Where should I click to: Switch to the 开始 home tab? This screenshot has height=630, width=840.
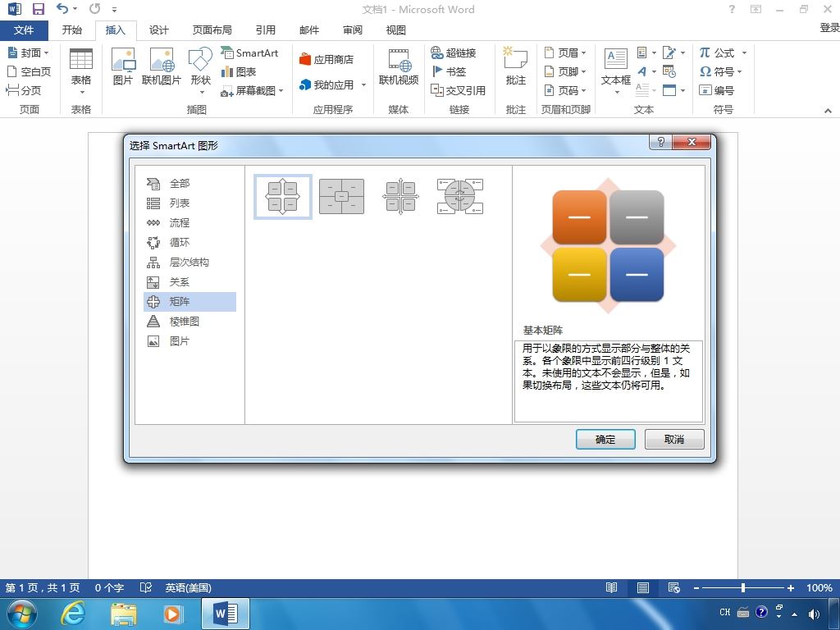pyautogui.click(x=72, y=30)
